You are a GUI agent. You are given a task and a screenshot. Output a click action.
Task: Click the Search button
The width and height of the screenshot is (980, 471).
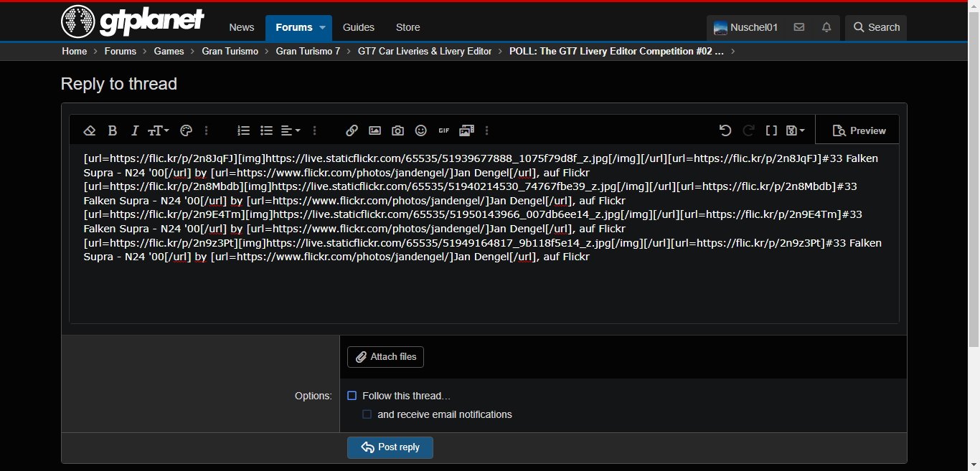tap(876, 27)
